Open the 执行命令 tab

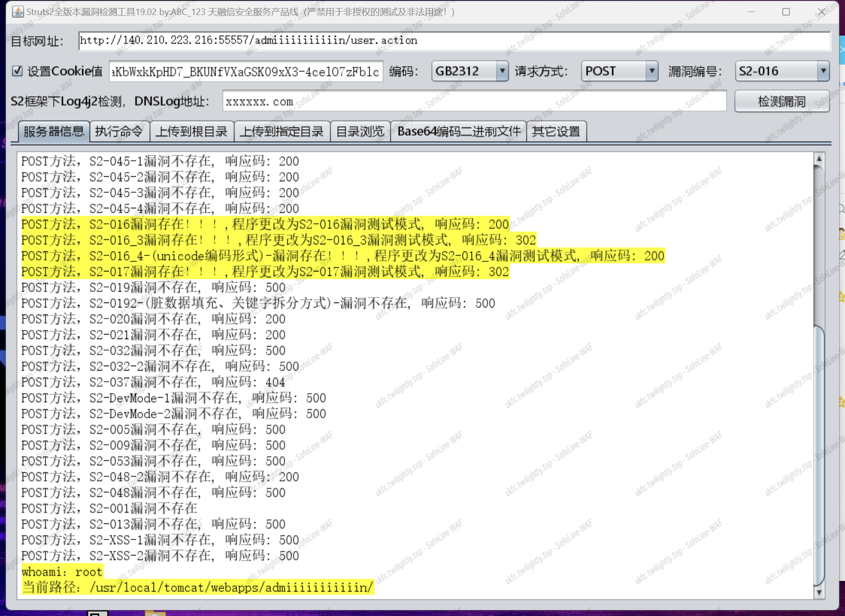click(119, 132)
